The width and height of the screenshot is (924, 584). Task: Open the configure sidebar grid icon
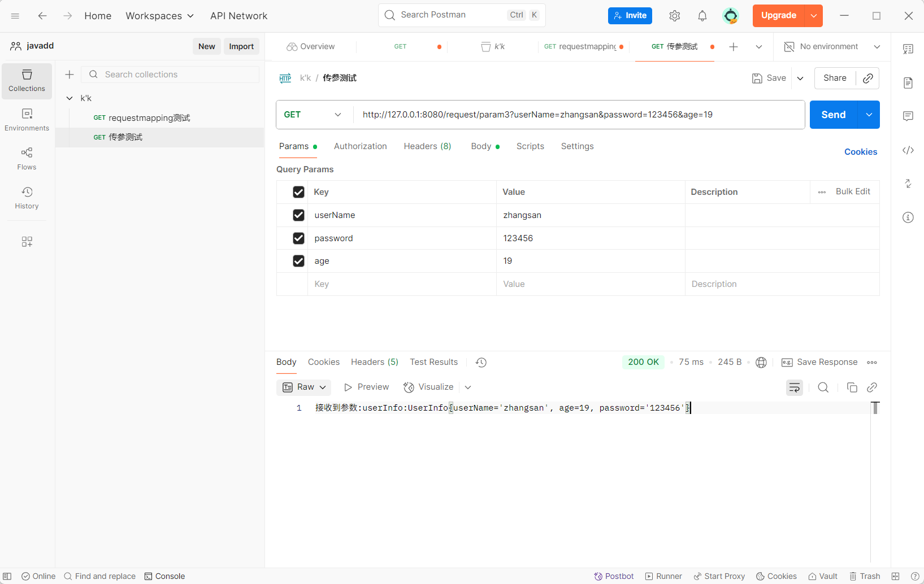click(x=27, y=242)
